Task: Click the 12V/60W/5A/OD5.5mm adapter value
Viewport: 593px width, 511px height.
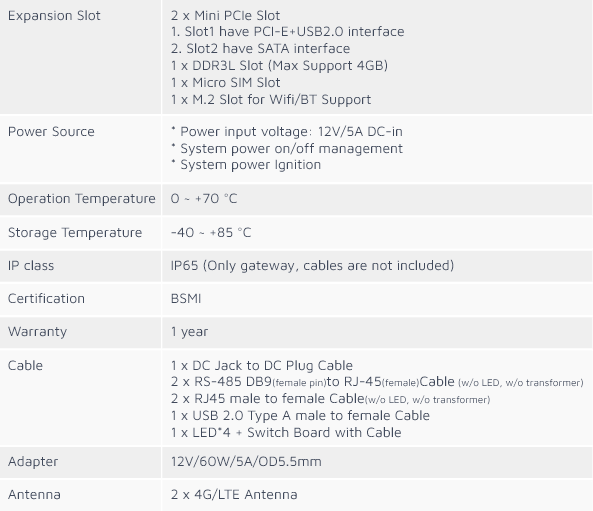Action: (x=246, y=461)
